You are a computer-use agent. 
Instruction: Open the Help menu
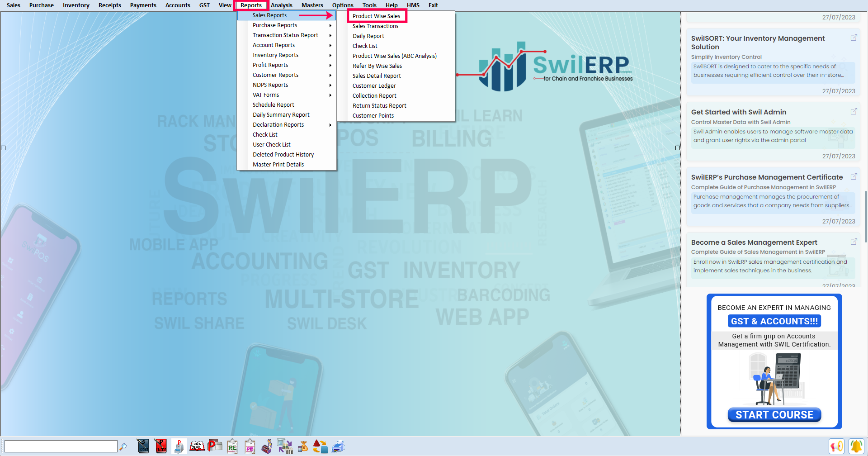[392, 5]
